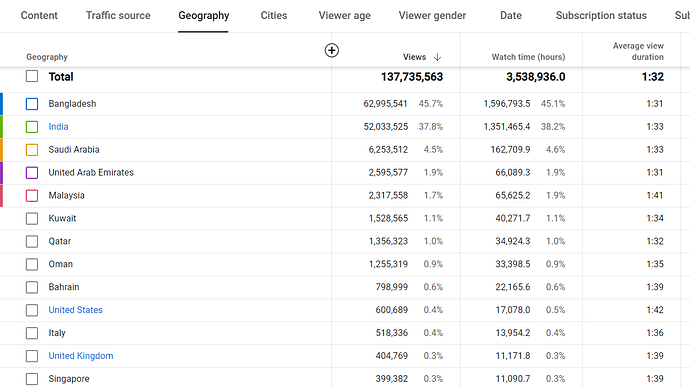Open the India geography link

tap(58, 127)
